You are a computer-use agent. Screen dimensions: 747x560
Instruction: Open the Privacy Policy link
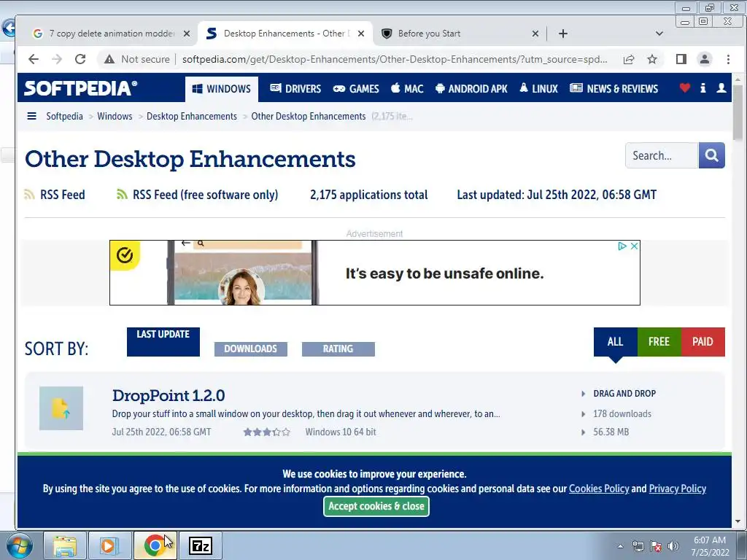pyautogui.click(x=678, y=489)
